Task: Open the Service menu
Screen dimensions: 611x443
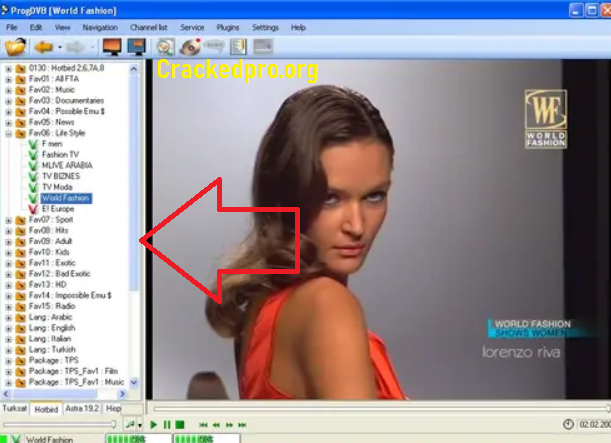Action: (x=192, y=28)
